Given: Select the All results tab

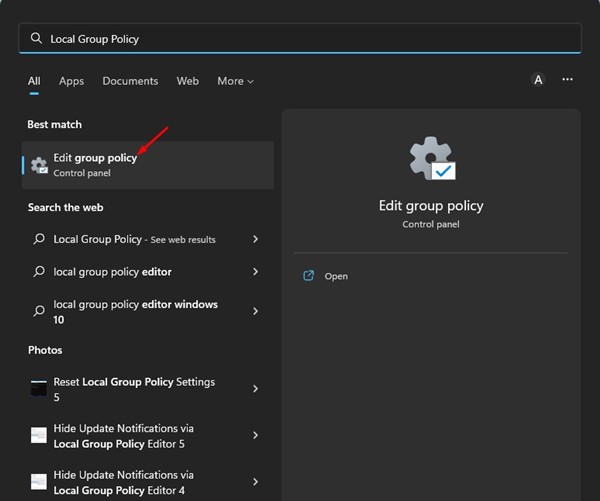Looking at the screenshot, I should 34,81.
